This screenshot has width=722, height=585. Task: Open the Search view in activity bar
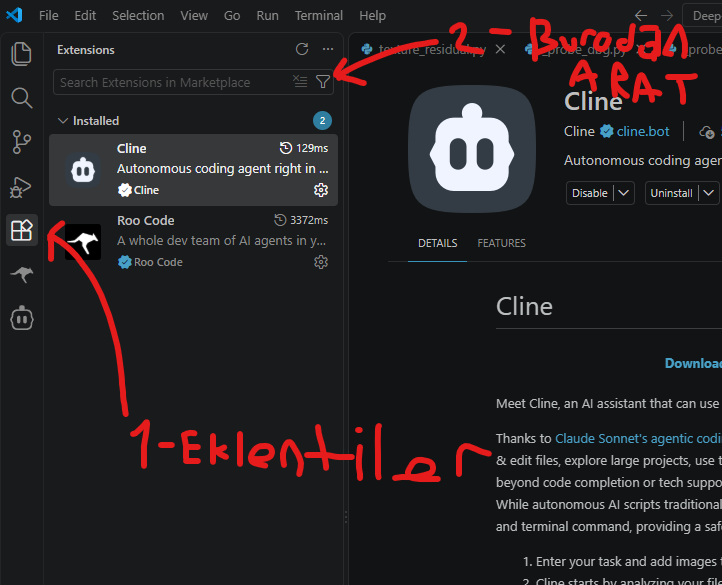[21, 98]
